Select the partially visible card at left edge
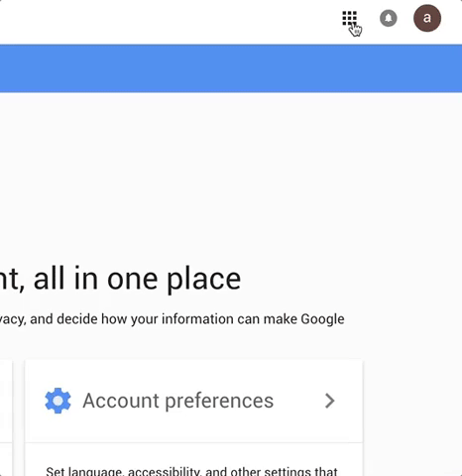Screen dimensions: 462x476 tap(6, 418)
